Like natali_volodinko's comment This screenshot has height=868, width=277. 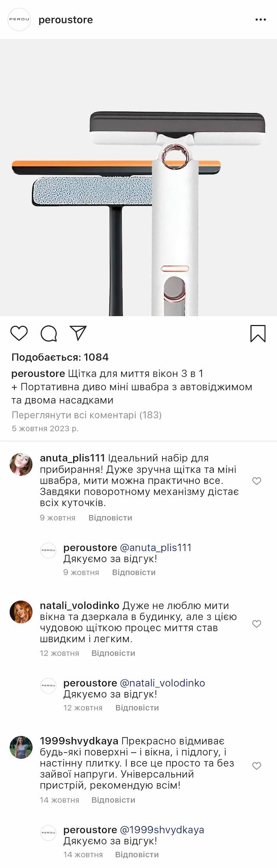(257, 624)
